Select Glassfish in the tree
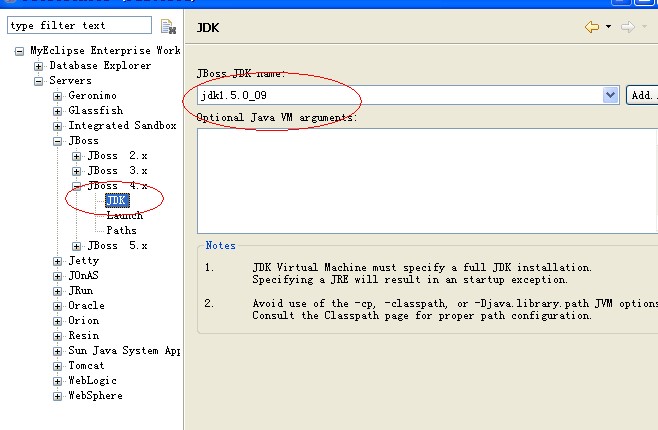 [96, 110]
